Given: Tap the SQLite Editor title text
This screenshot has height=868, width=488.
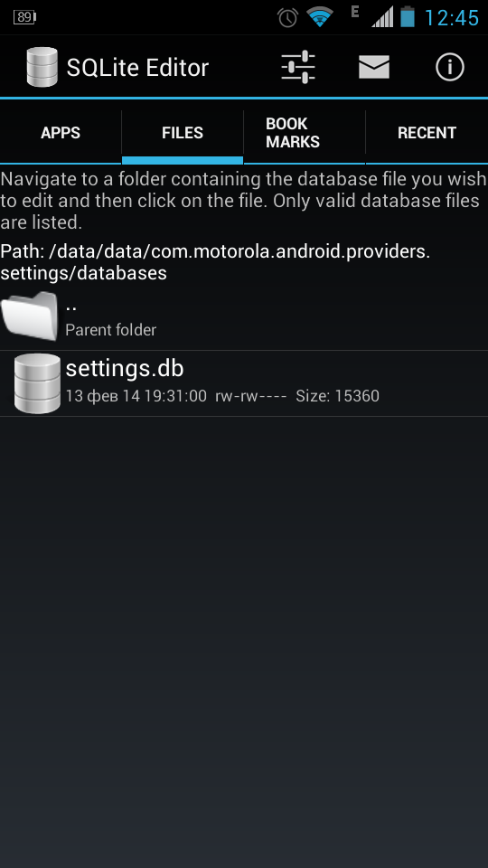Looking at the screenshot, I should click(x=137, y=68).
